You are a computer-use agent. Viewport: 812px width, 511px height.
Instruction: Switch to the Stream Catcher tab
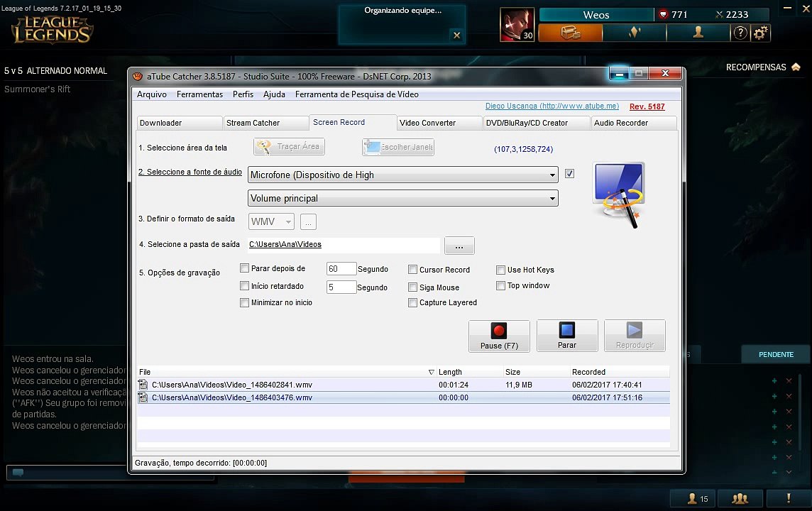tap(266, 123)
